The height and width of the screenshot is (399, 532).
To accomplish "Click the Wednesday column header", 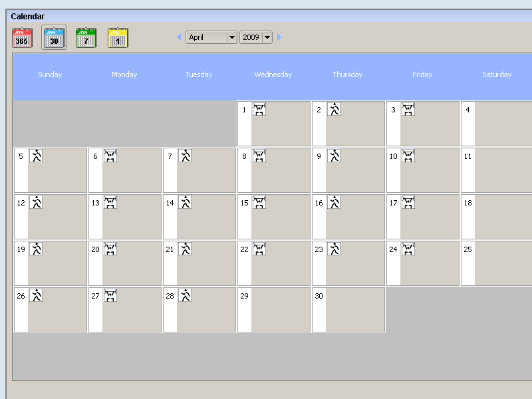I will [x=273, y=74].
